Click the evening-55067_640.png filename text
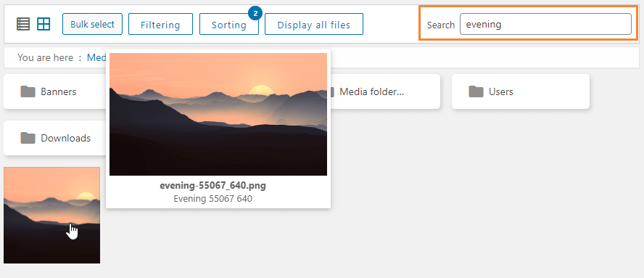Image resolution: width=644 pixels, height=278 pixels. click(x=212, y=186)
